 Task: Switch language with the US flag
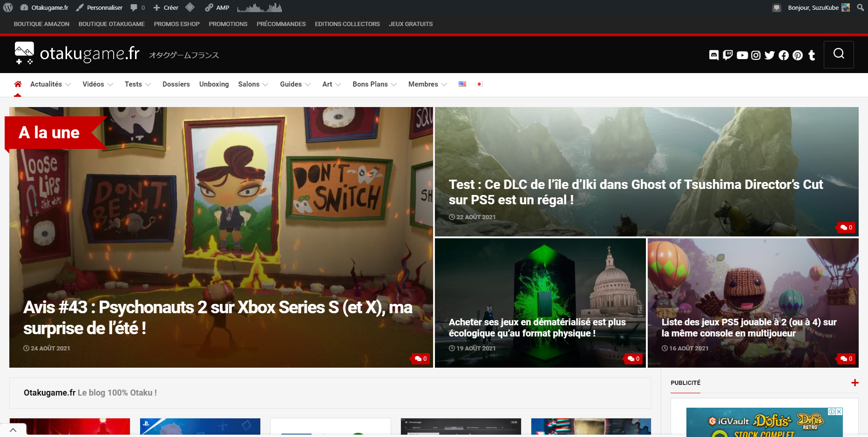[462, 84]
